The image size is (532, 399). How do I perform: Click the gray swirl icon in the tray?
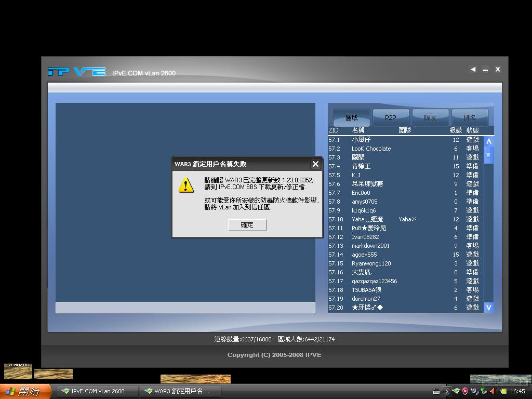[474, 391]
